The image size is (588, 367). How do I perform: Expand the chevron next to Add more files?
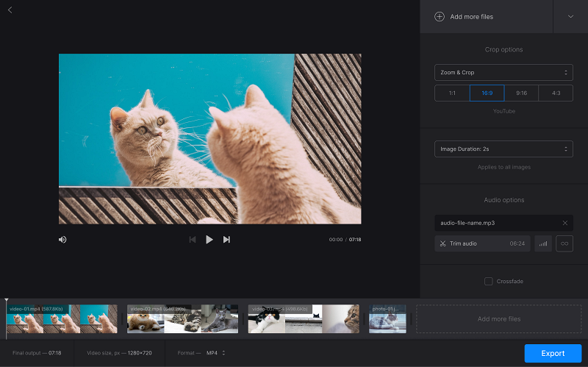tap(570, 16)
